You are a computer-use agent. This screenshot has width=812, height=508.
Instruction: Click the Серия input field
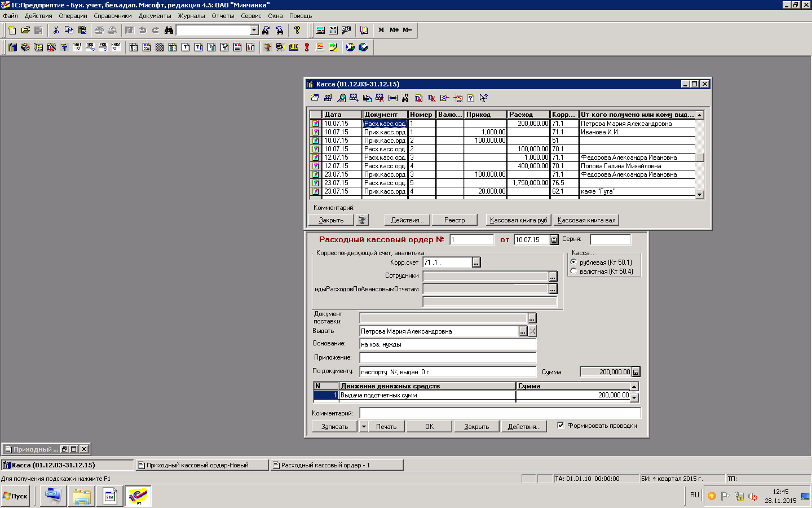point(611,240)
